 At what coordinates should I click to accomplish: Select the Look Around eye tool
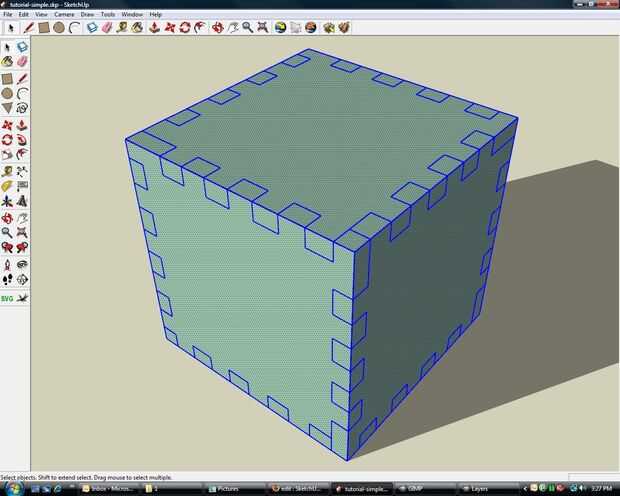coord(22,265)
